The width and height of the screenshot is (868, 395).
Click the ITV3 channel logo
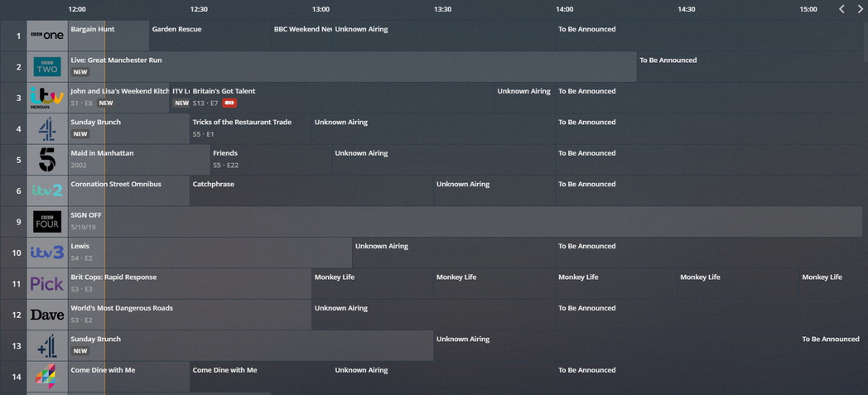[x=47, y=253]
